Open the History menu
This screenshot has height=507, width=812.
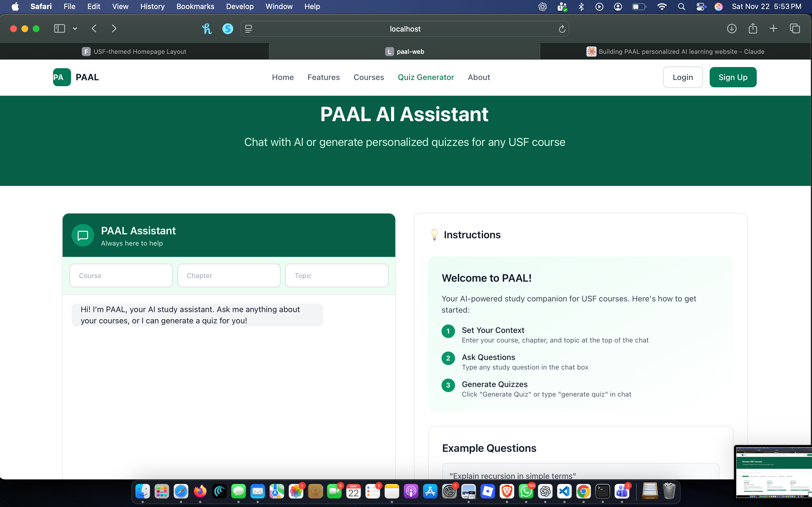pos(152,7)
